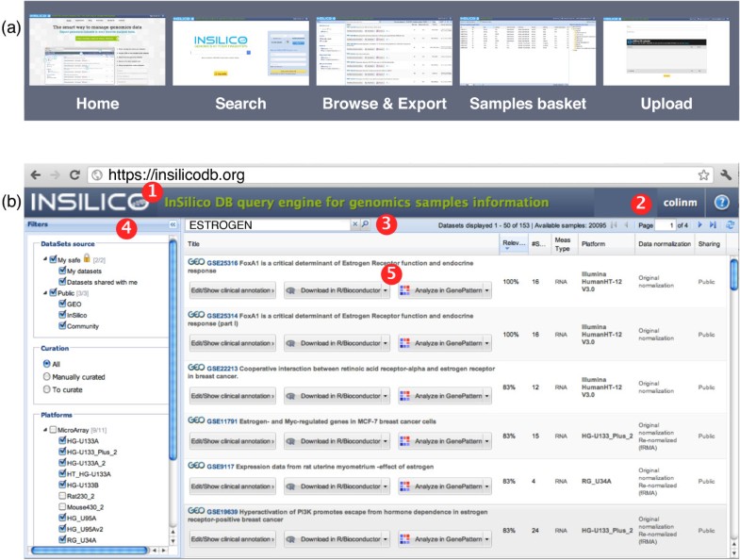The height and width of the screenshot is (560, 740).
Task: Click the results list vertical scrollbar
Action: (x=733, y=274)
